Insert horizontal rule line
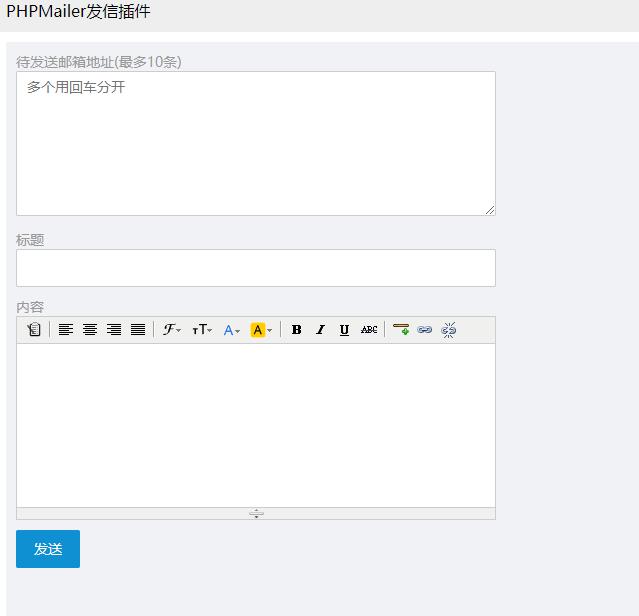The height and width of the screenshot is (616, 639). pos(401,329)
